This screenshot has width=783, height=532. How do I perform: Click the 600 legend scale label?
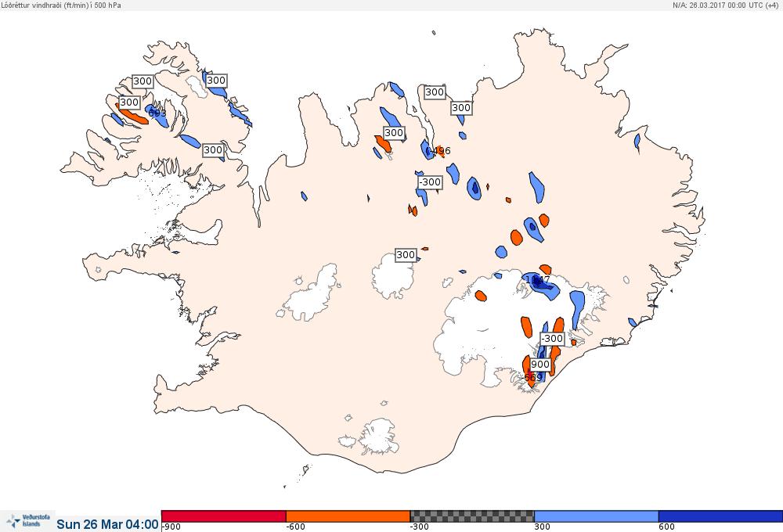click(666, 527)
